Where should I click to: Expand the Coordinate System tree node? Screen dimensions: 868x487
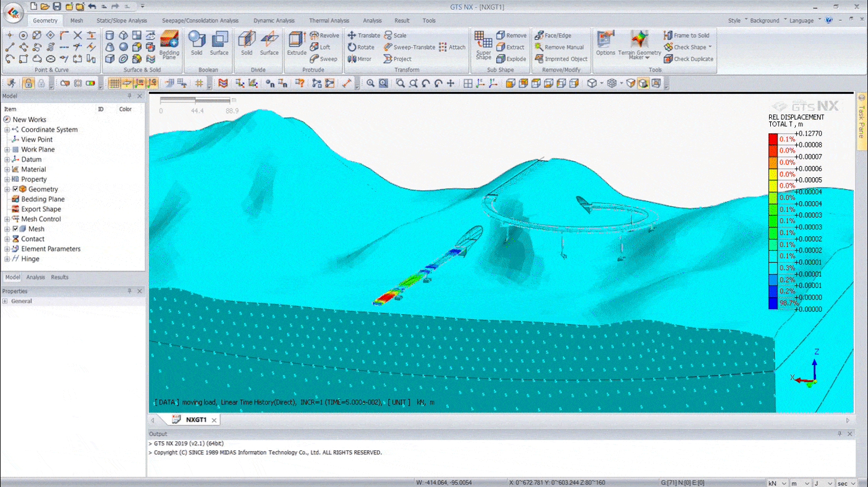click(7, 130)
